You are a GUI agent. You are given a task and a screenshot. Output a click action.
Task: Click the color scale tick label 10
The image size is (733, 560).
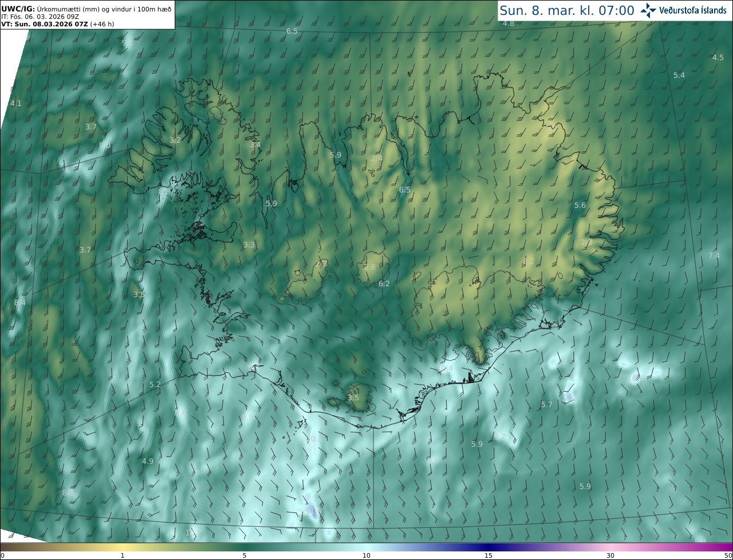(366, 555)
